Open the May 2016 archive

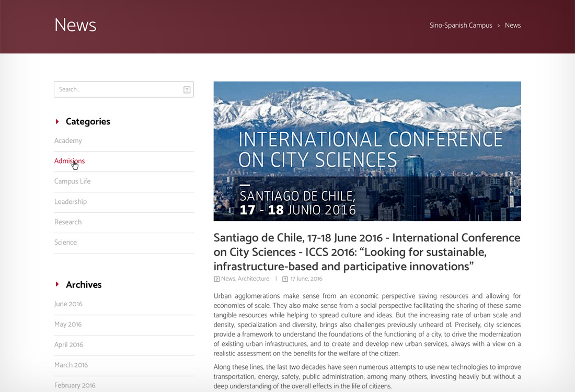68,325
